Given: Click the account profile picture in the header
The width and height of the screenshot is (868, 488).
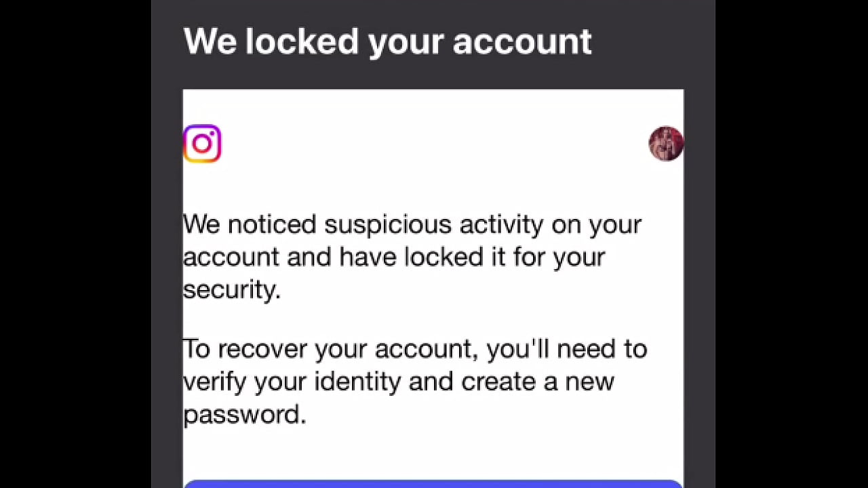Looking at the screenshot, I should pos(666,144).
